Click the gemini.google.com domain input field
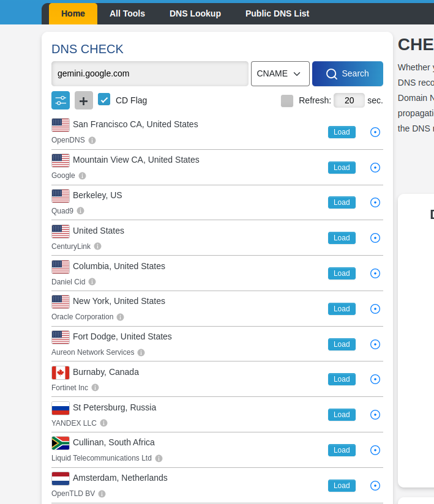Screen dimensions: 434x504 click(150, 73)
